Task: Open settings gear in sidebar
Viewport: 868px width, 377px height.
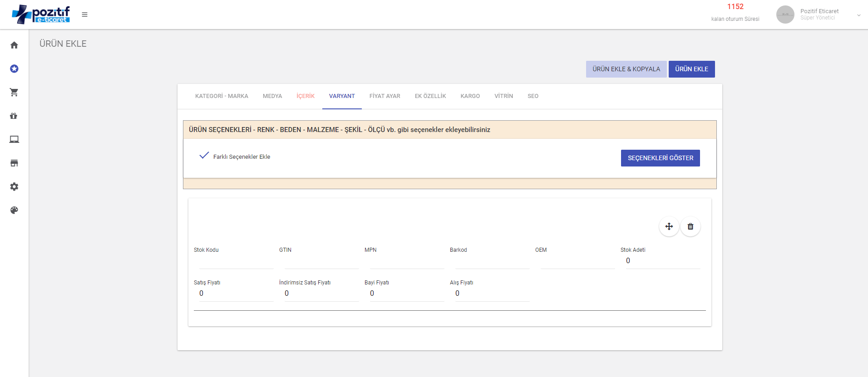Action: click(14, 186)
